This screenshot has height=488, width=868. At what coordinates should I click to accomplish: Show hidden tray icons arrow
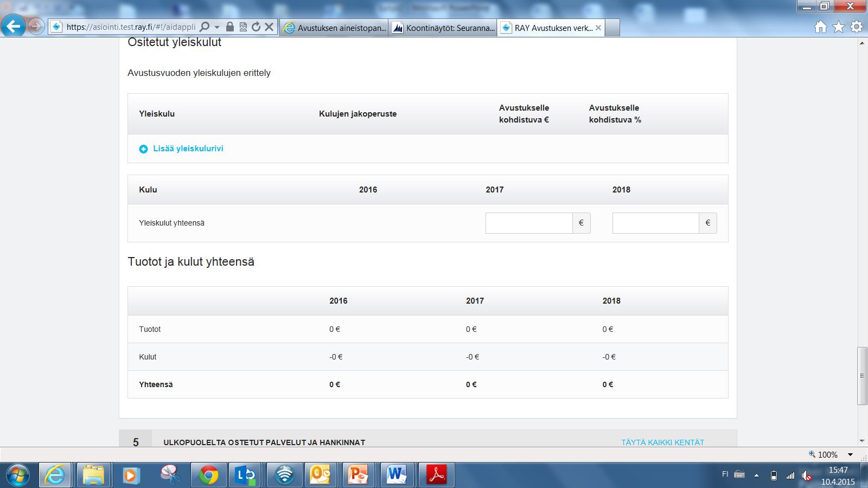point(756,476)
